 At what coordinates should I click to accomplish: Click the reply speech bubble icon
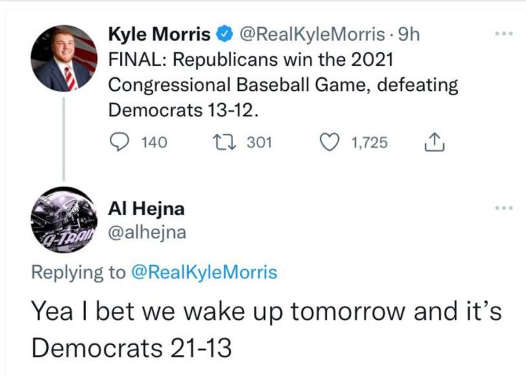119,142
